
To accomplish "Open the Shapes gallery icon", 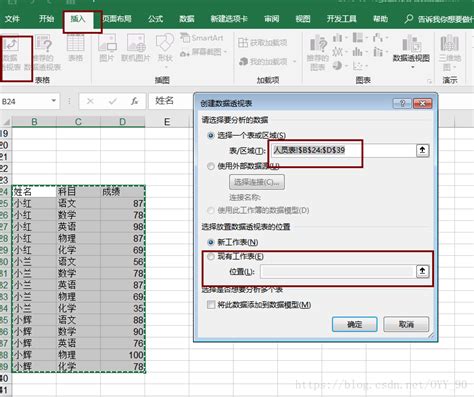I will pos(165,43).
